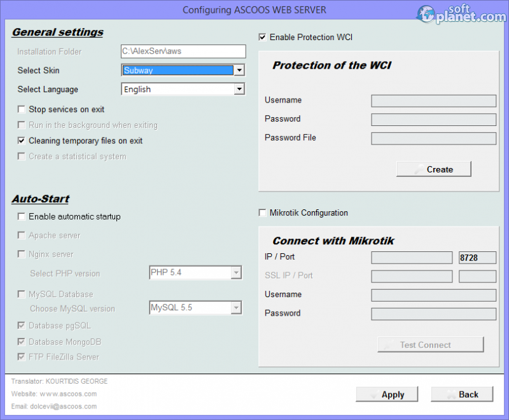This screenshot has width=509, height=420.
Task: Toggle Create a statistical system checkbox
Action: (21, 157)
